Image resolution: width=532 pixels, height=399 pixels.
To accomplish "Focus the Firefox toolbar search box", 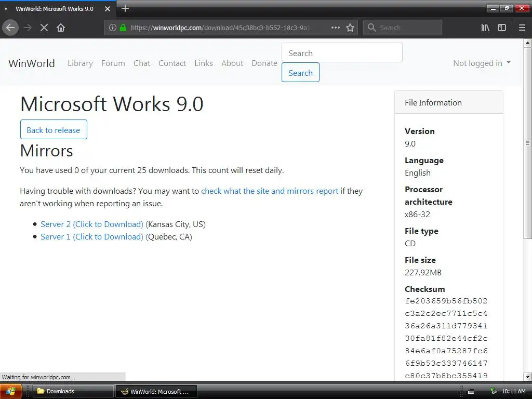I will (403, 28).
